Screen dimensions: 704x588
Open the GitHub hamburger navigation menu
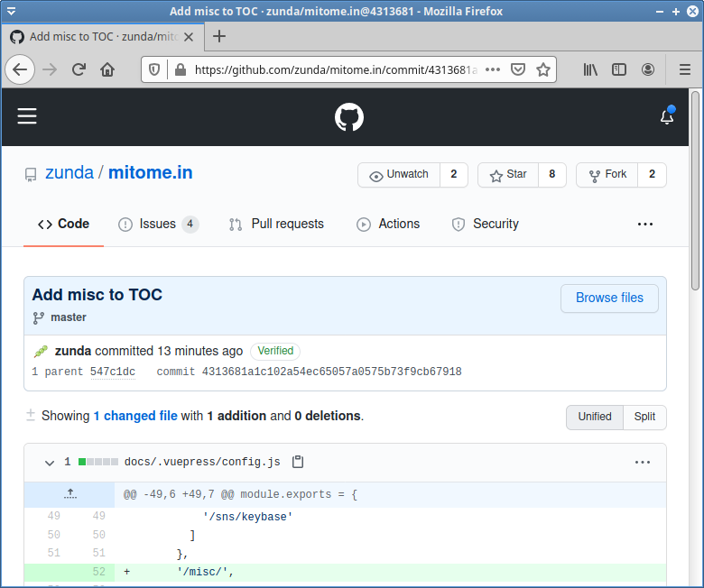27,116
